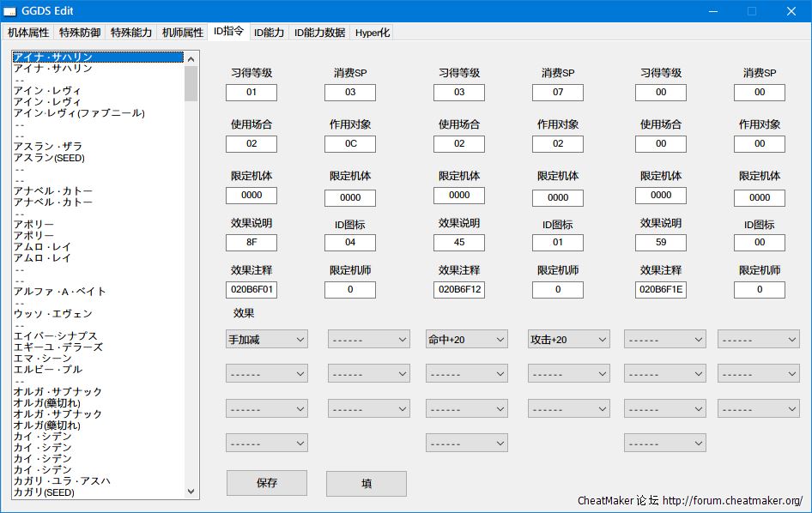Click the list scrollbar down arrow
The image size is (812, 513).
pyautogui.click(x=191, y=492)
